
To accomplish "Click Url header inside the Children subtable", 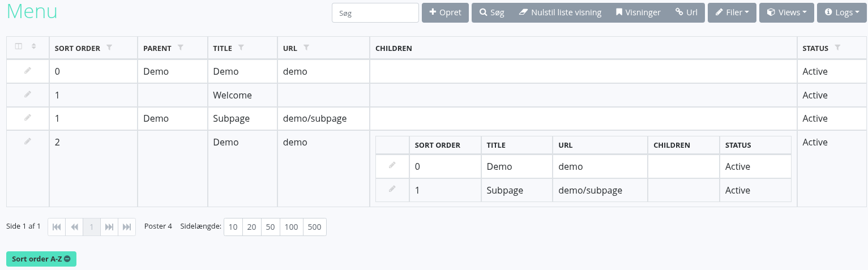I will 566,145.
